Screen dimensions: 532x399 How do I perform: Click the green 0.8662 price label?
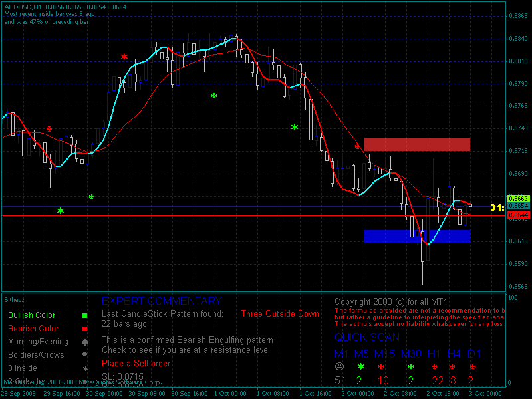(518, 198)
